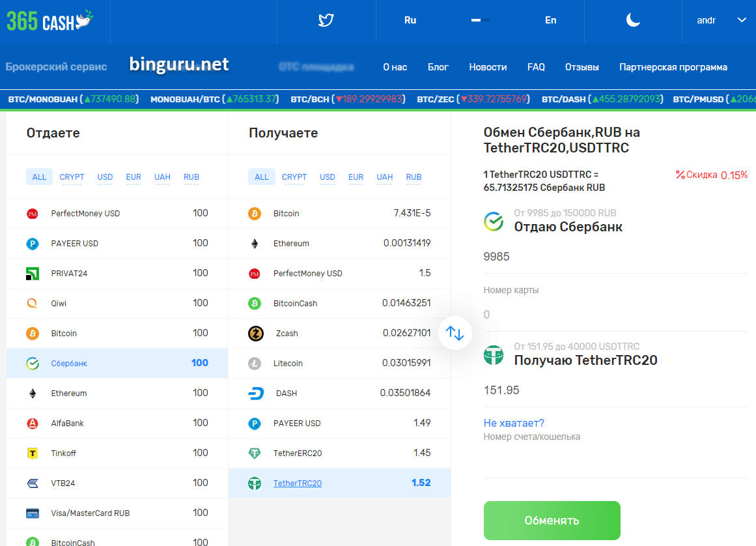The image size is (756, 546).
Task: Click the Сбербанк checkmark icon in Отдаете list
Action: [33, 363]
